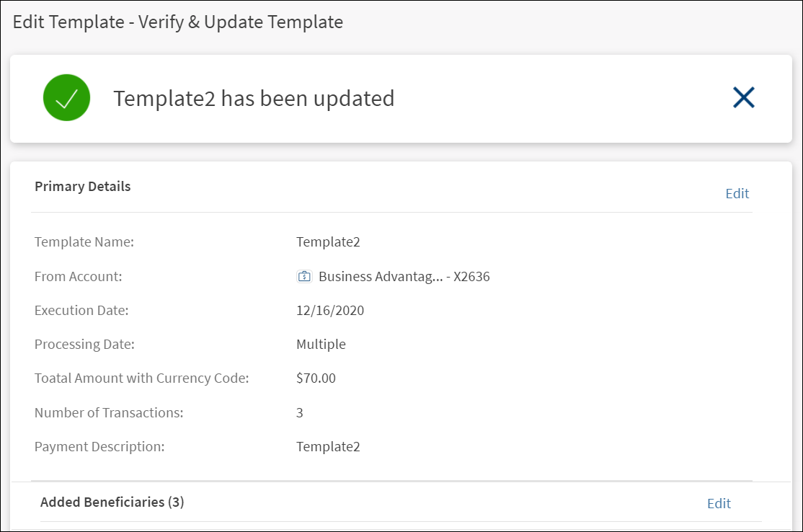Click the Template Name label
The width and height of the screenshot is (803, 532).
84,242
